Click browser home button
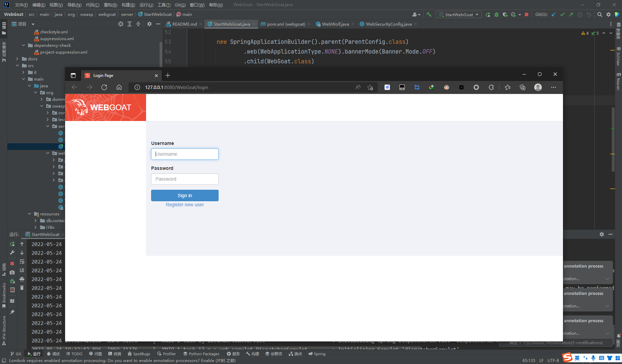The height and width of the screenshot is (364, 622). [x=119, y=87]
